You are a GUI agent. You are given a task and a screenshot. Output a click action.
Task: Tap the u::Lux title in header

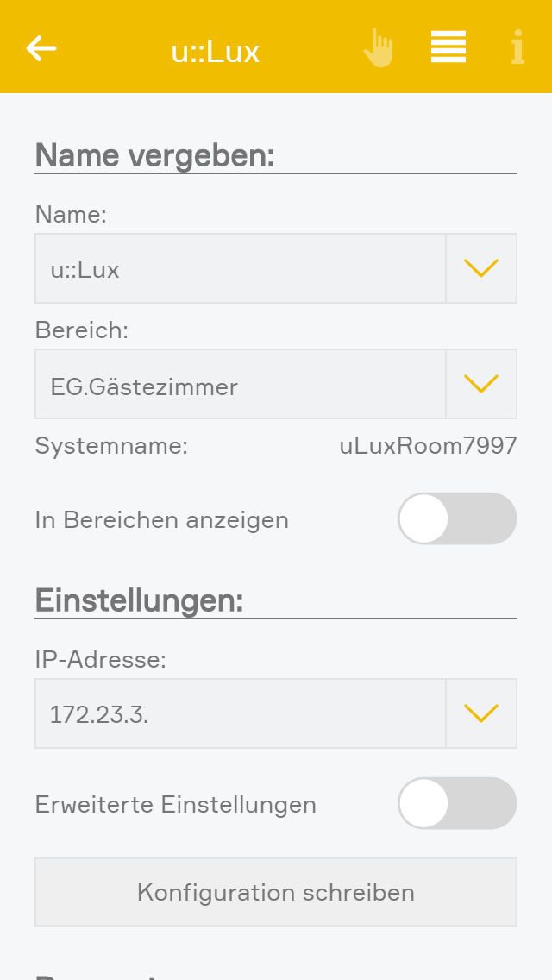tap(216, 51)
